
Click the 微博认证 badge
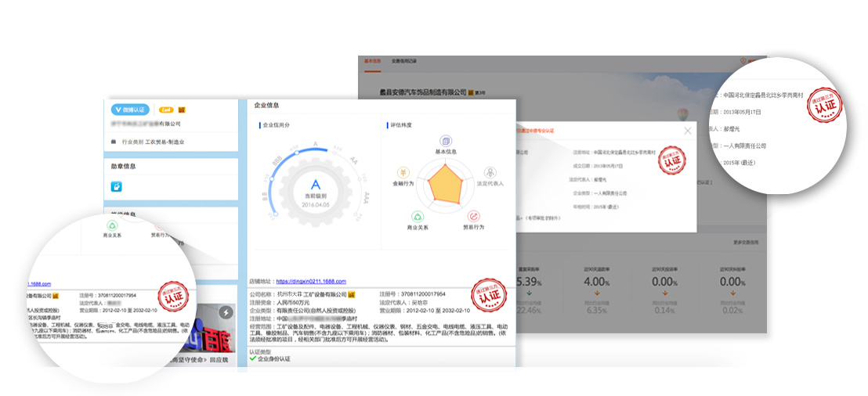(131, 110)
